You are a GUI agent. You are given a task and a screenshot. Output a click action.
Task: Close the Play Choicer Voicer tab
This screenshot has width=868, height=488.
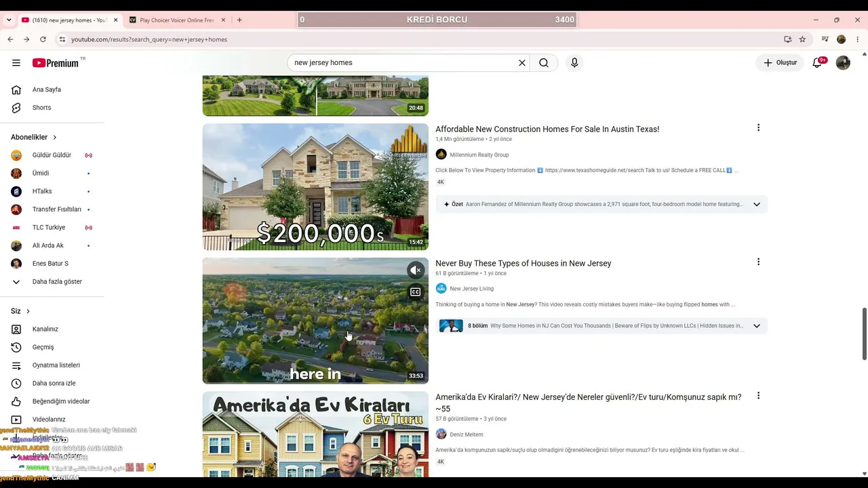[223, 20]
